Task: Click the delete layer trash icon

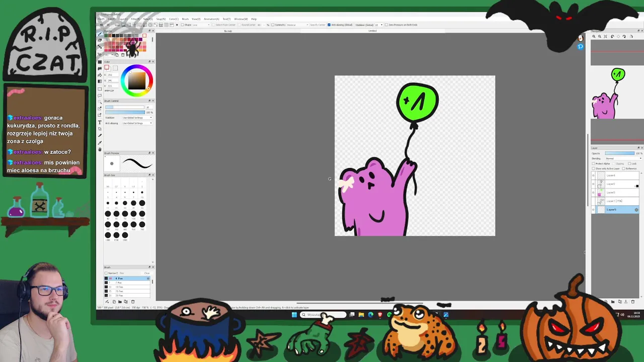Action: coord(633,302)
